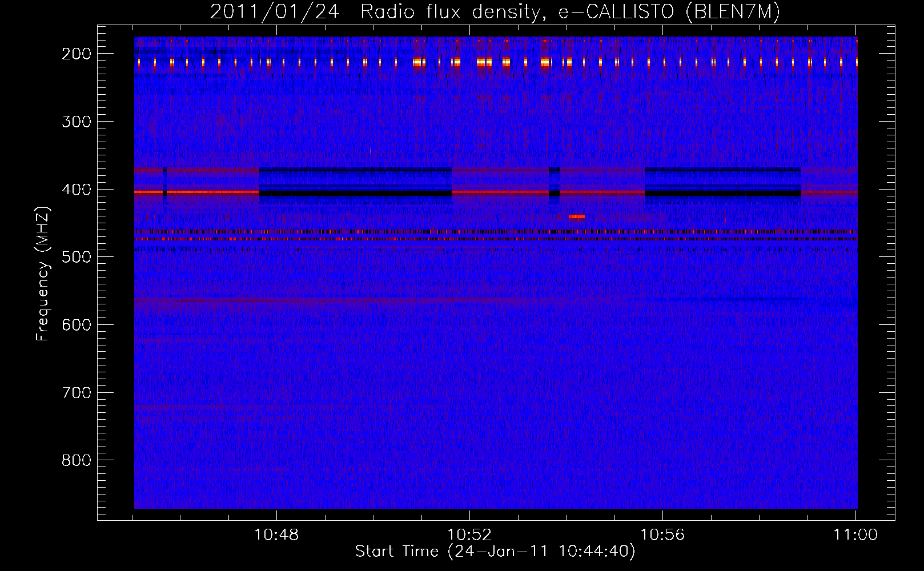Click the 200 frequency tick label

[77, 54]
